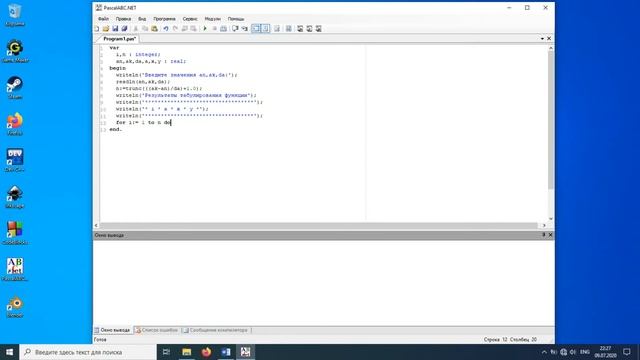The height and width of the screenshot is (360, 640).
Task: Save all files from the toolbar
Action: point(124,29)
